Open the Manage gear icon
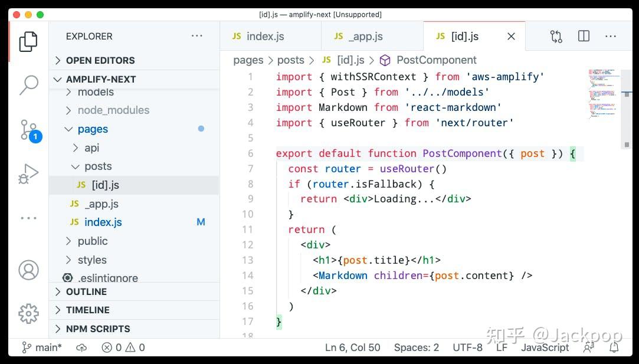This screenshot has width=639, height=364. (x=28, y=313)
